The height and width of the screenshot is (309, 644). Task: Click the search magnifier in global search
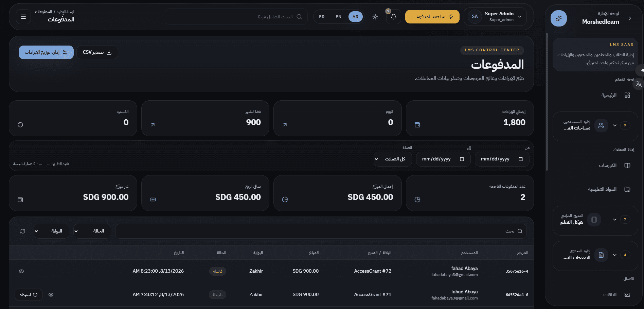point(299,17)
